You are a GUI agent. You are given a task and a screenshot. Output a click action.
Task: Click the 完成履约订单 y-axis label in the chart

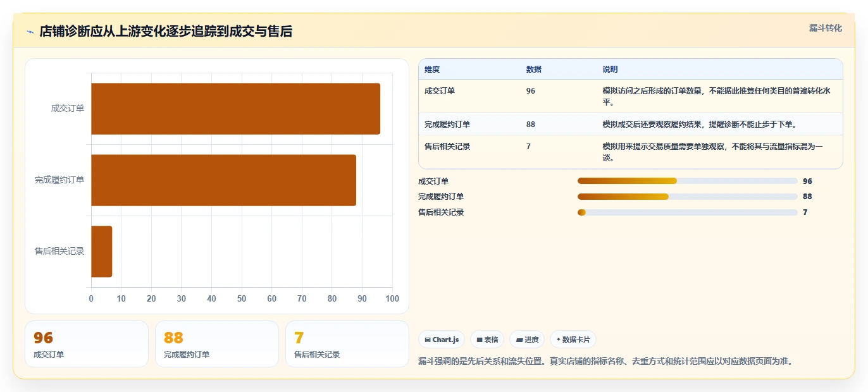(x=59, y=180)
